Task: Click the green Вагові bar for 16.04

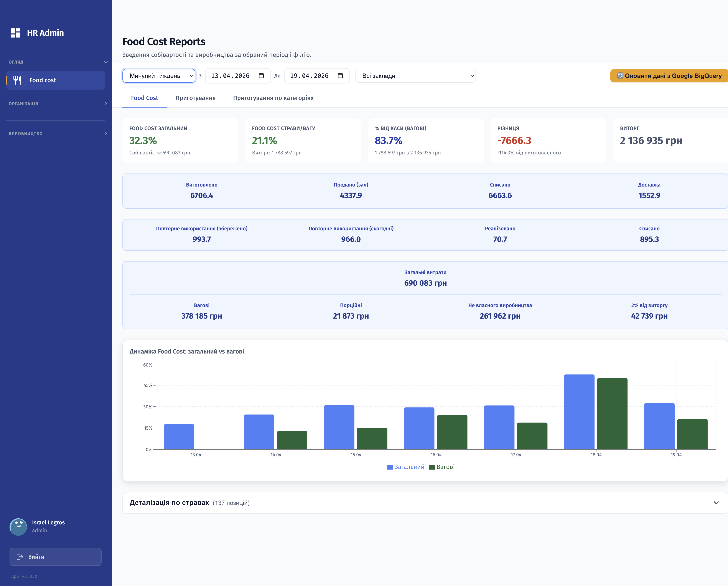Action: (x=452, y=432)
